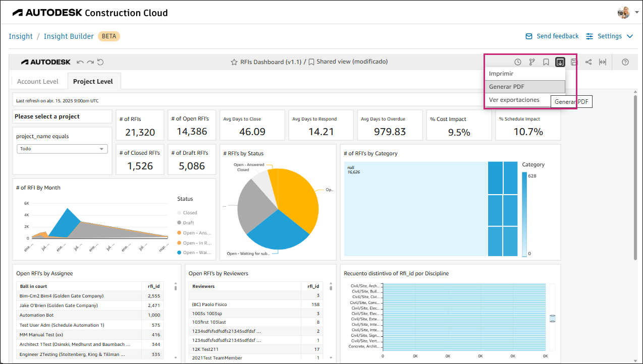Click the star favorite icon beside RFIs Dashboard
The height and width of the screenshot is (364, 643).
tap(234, 62)
